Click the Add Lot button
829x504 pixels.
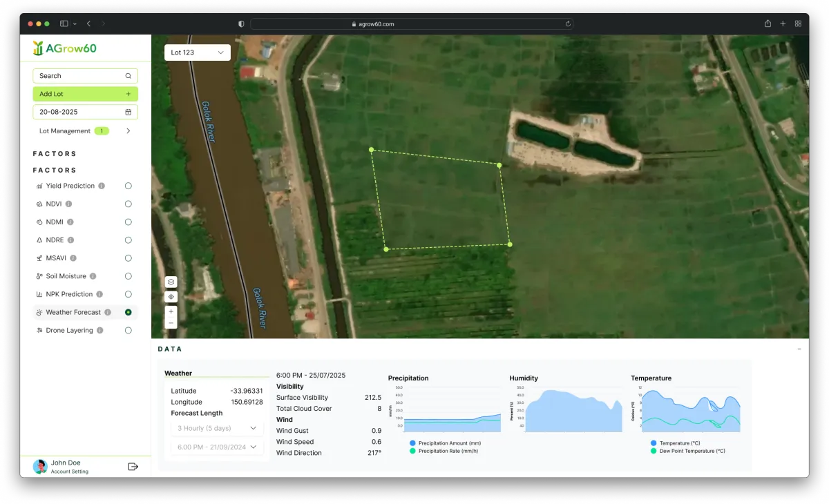85,94
